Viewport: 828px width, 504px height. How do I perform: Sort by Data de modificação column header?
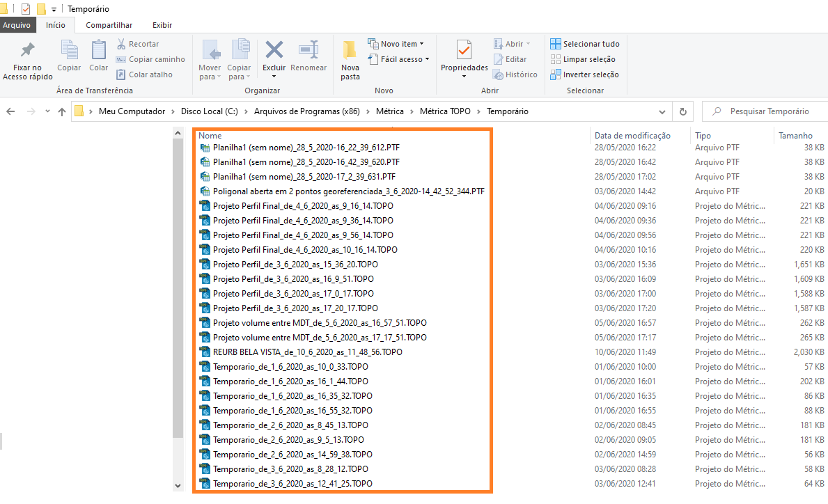632,136
